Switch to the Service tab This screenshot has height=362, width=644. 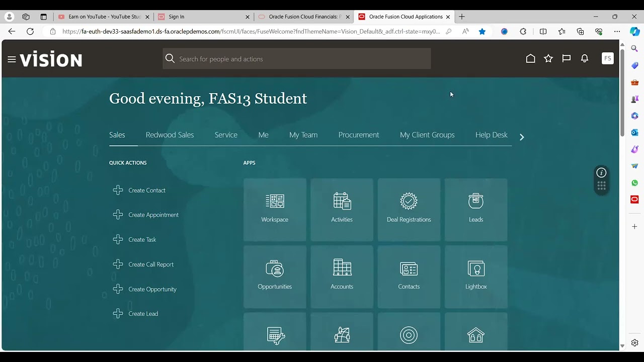[x=226, y=135]
